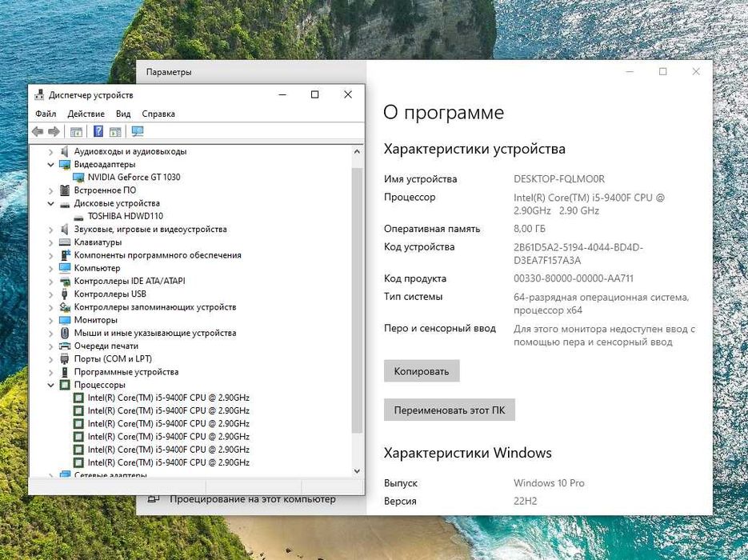Click the Процессоры chip icon

65,385
